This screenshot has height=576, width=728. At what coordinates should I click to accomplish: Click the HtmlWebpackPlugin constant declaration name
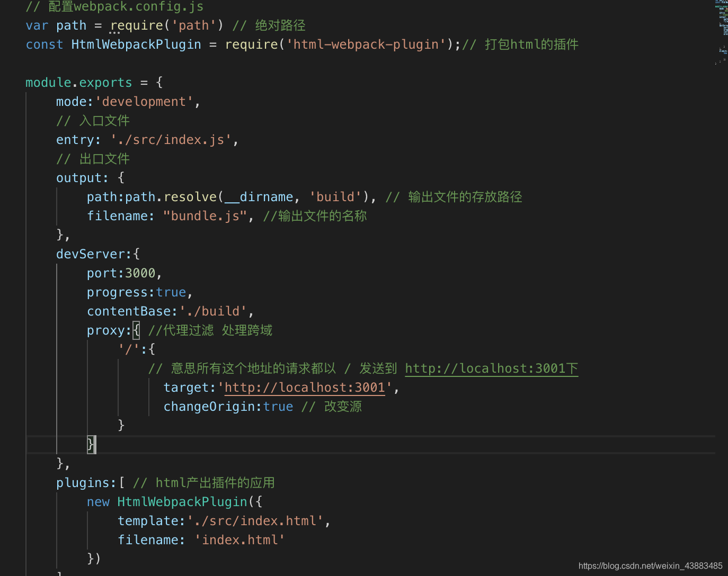click(x=136, y=44)
